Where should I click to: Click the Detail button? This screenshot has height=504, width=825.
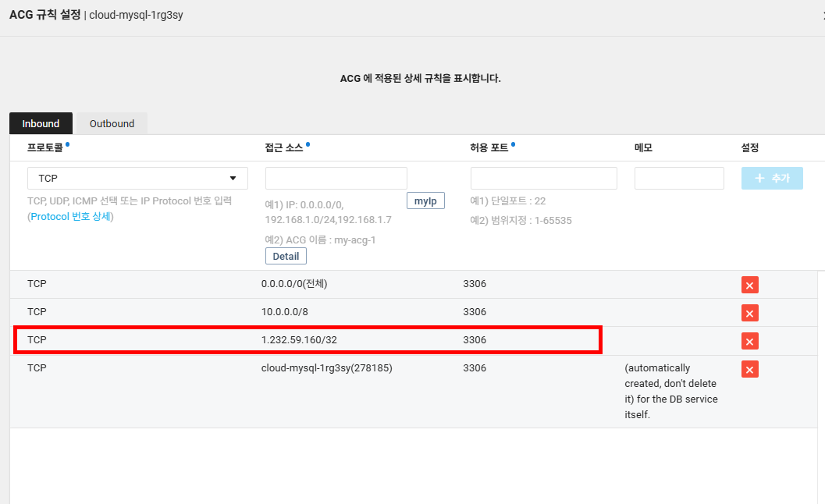[286, 256]
